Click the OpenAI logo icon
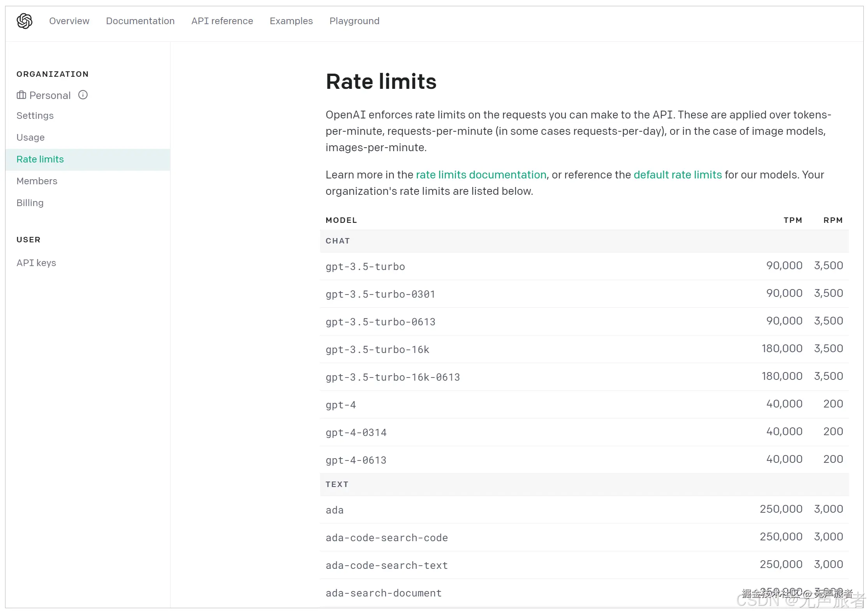This screenshot has width=868, height=614. click(x=24, y=21)
